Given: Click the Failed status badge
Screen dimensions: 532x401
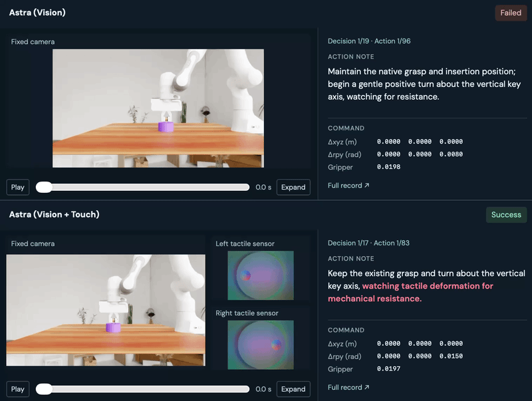Looking at the screenshot, I should 511,13.
